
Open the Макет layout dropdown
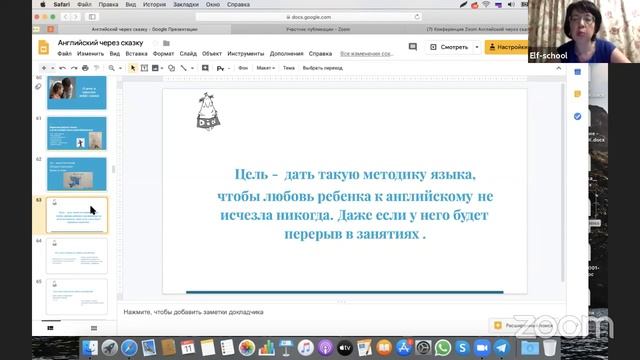point(266,68)
